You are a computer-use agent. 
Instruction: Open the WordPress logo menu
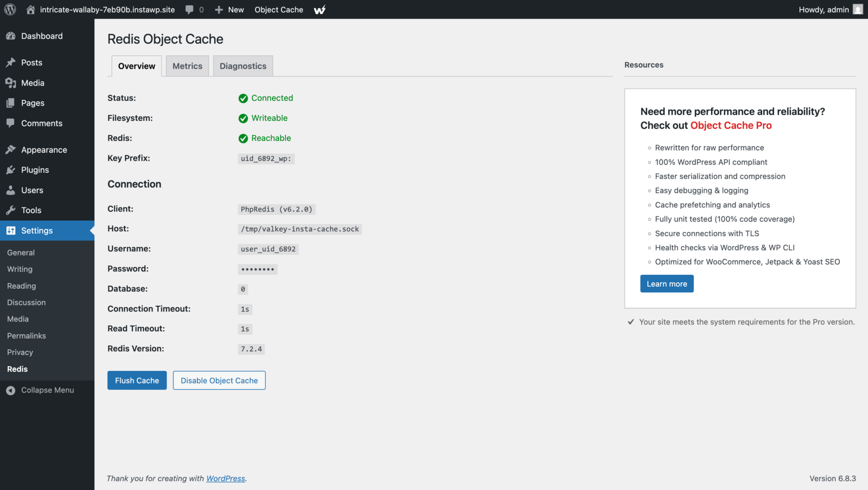[10, 9]
